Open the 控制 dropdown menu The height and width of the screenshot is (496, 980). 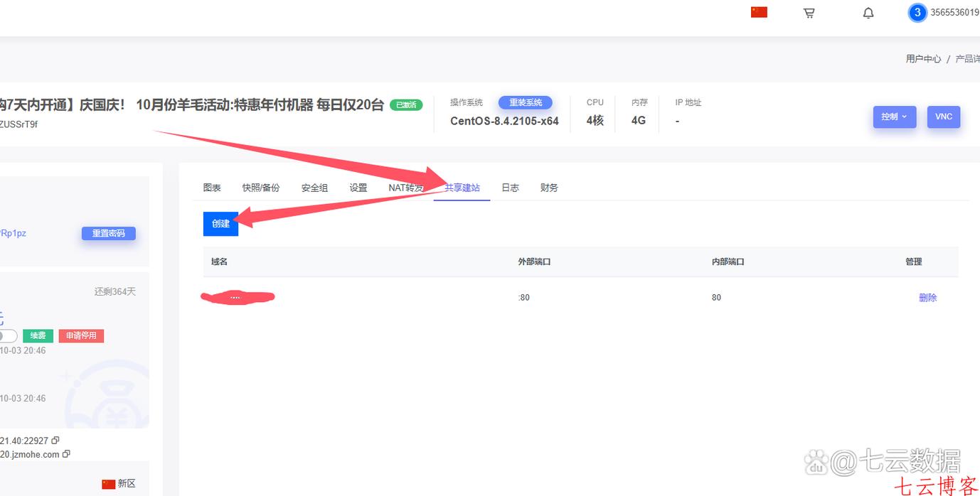[x=894, y=117]
